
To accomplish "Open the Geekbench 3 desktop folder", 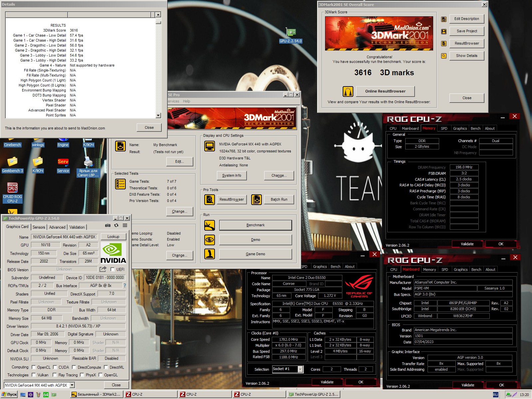I will pos(13,165).
